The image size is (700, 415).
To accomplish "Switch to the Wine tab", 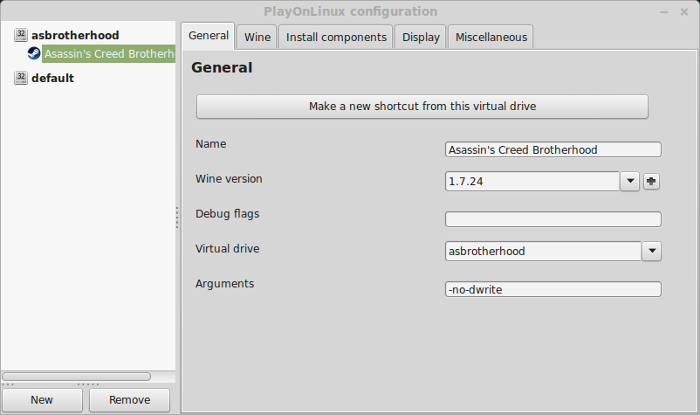I will [257, 37].
